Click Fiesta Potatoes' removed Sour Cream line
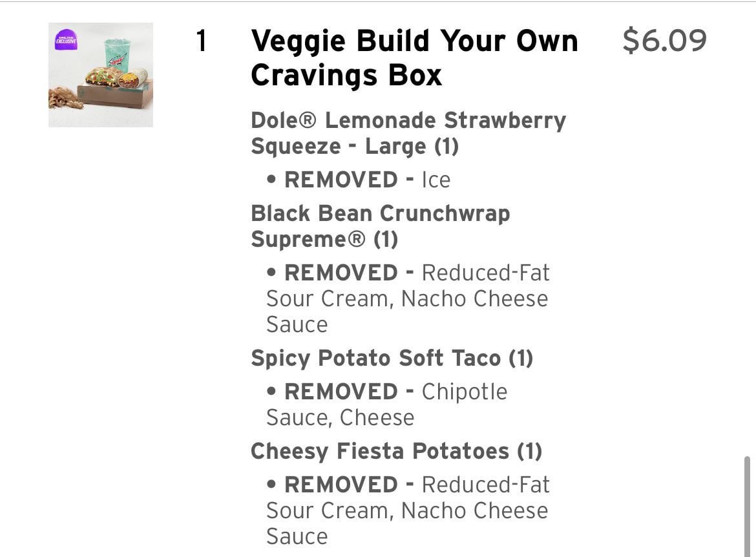Image resolution: width=756 pixels, height=557 pixels. (407, 510)
